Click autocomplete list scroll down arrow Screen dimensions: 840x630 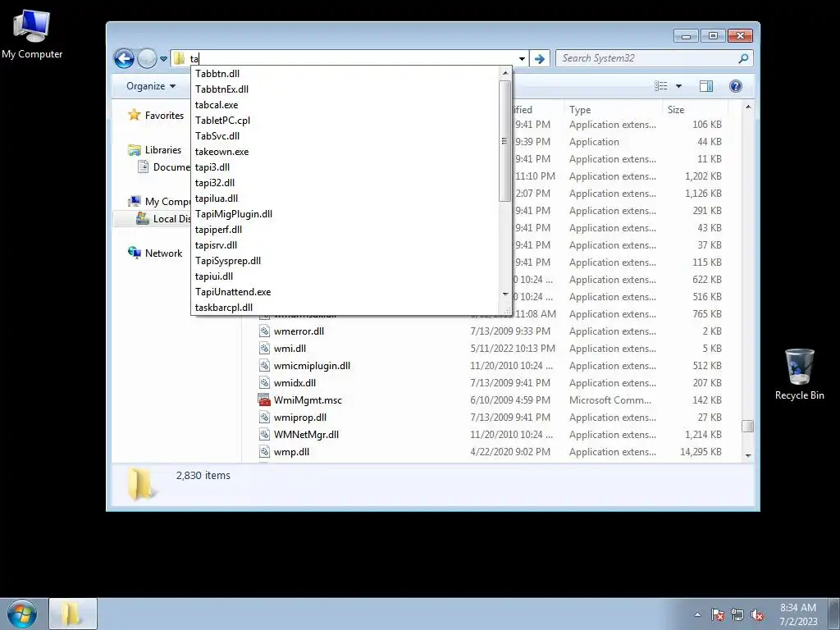[x=504, y=294]
